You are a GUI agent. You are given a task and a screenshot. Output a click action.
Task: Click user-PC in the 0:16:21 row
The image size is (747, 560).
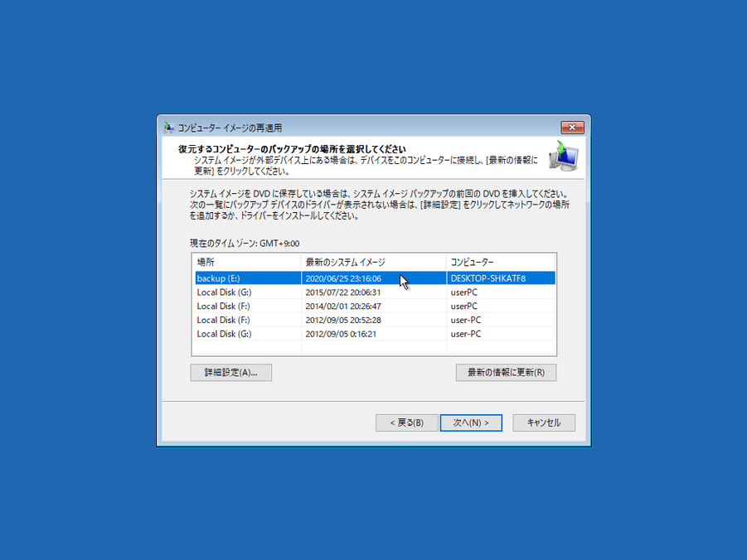(x=466, y=334)
